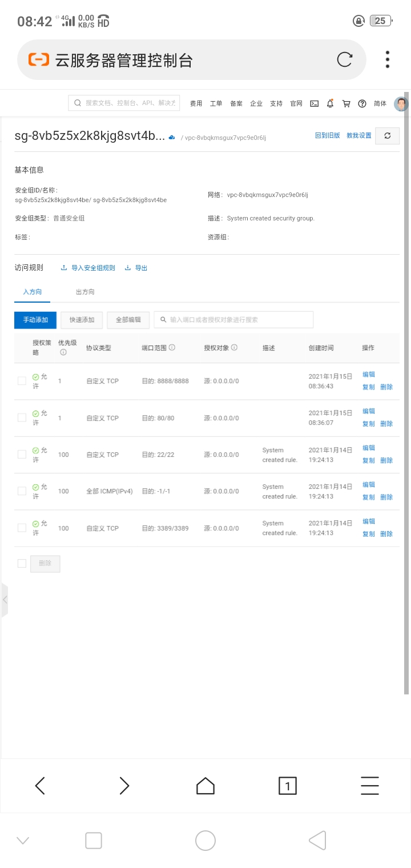The height and width of the screenshot is (868, 411).
Task: Click the help question mark icon
Action: [x=362, y=103]
